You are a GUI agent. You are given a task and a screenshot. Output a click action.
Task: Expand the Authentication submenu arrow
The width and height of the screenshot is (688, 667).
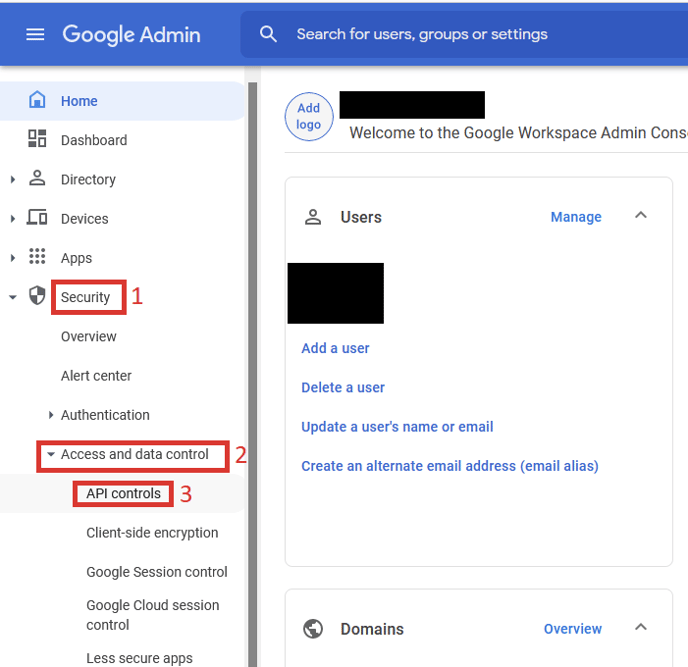point(50,415)
